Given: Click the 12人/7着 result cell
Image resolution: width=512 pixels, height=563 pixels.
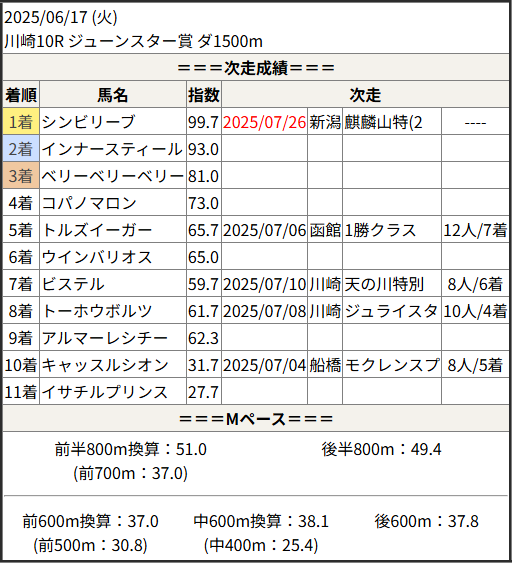Looking at the screenshot, I should [x=475, y=230].
